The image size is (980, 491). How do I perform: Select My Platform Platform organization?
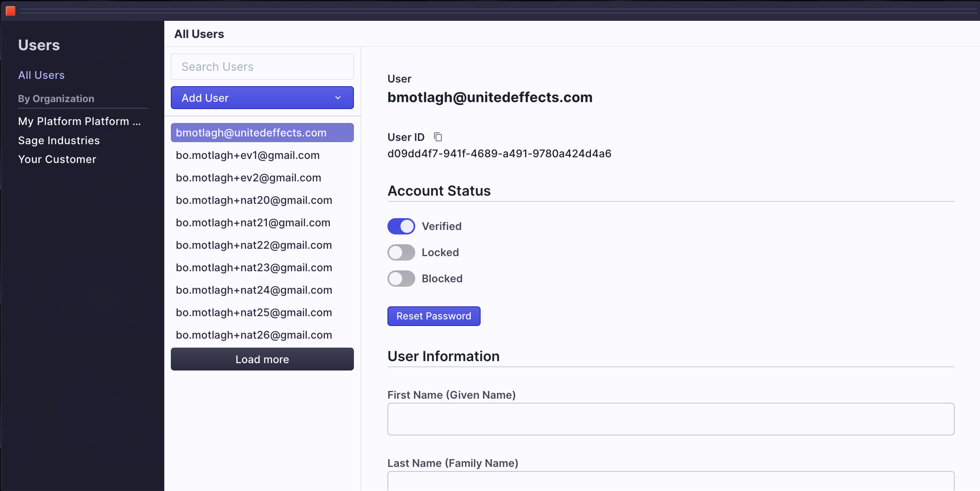point(79,121)
